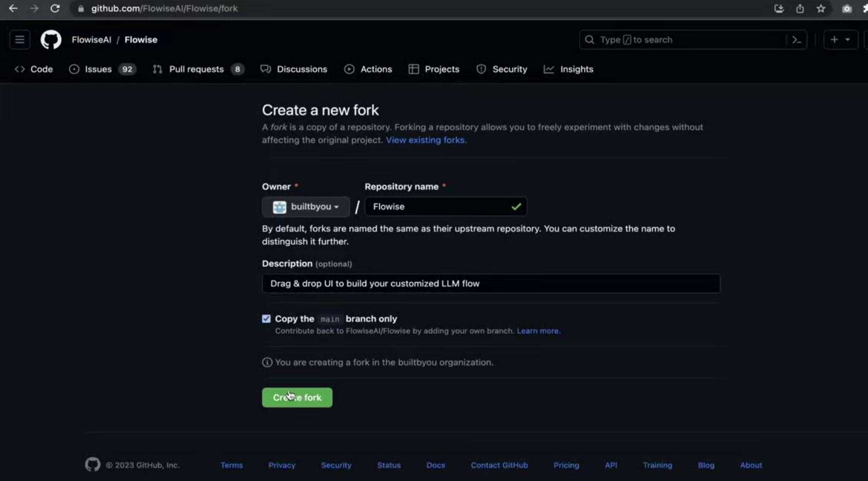Screen dimensions: 868x481
Task: Follow the Learn more link
Action: (539, 331)
